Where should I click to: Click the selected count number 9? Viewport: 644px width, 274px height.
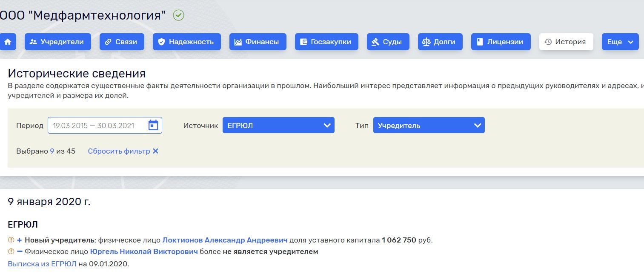[52, 151]
